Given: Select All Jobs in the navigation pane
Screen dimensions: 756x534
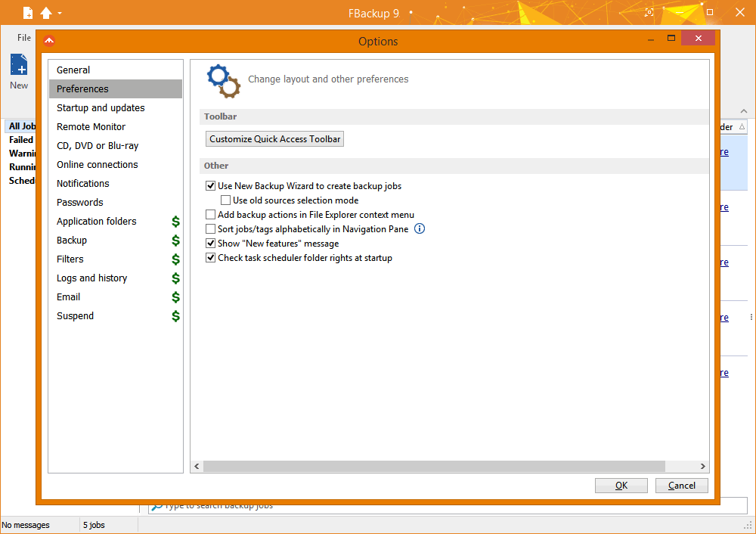Looking at the screenshot, I should pos(22,126).
